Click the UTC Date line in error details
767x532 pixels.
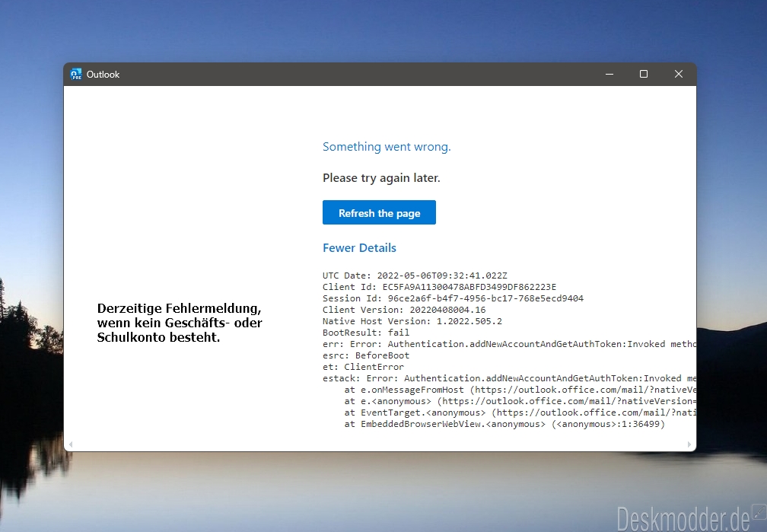415,276
